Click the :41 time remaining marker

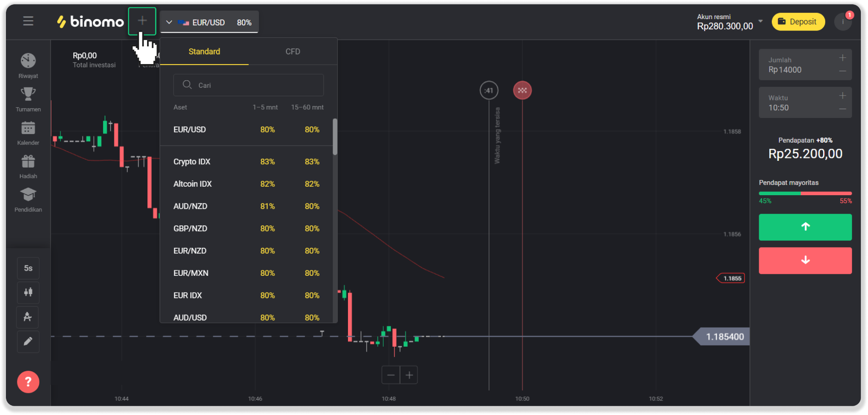point(489,90)
